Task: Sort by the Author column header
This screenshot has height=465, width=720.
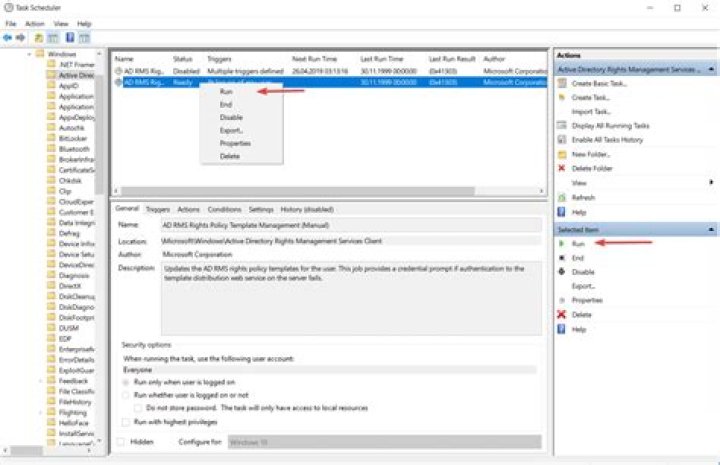Action: pyautogui.click(x=494, y=59)
